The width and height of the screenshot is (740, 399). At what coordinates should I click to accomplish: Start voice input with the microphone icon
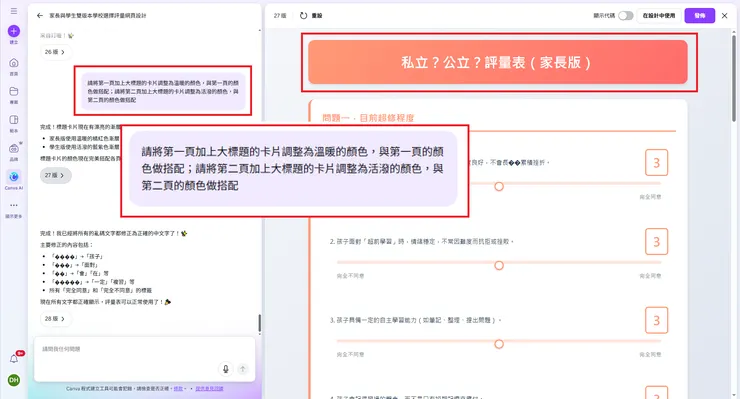click(226, 369)
